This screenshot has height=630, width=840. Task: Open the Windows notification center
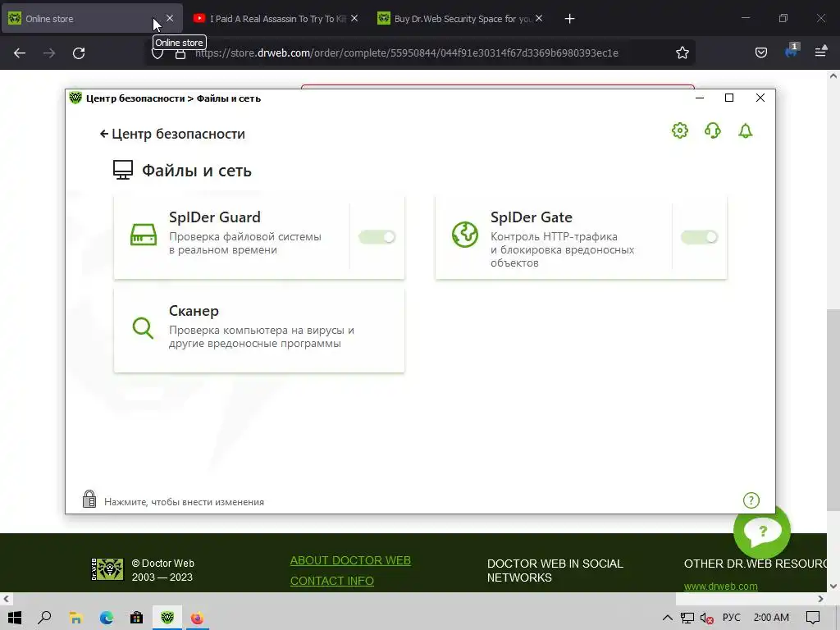click(813, 618)
